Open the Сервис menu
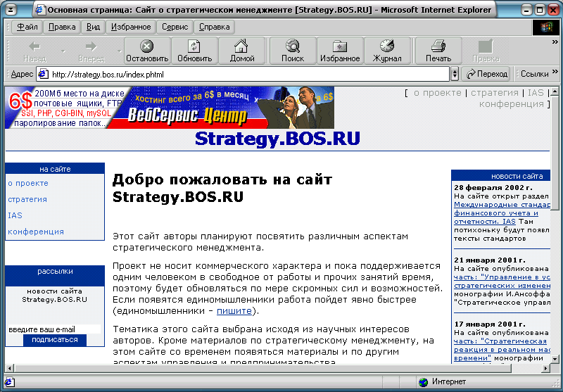563x392 pixels. pos(175,27)
